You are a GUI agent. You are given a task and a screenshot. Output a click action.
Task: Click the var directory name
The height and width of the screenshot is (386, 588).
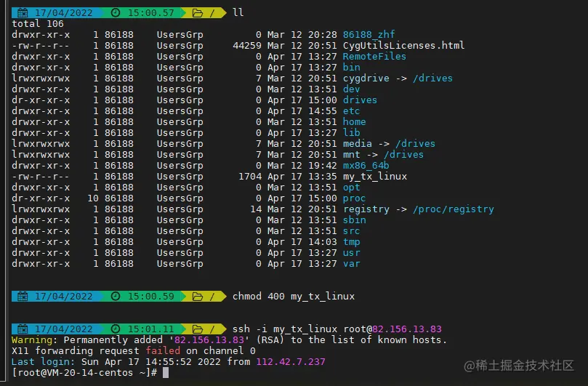pos(351,263)
